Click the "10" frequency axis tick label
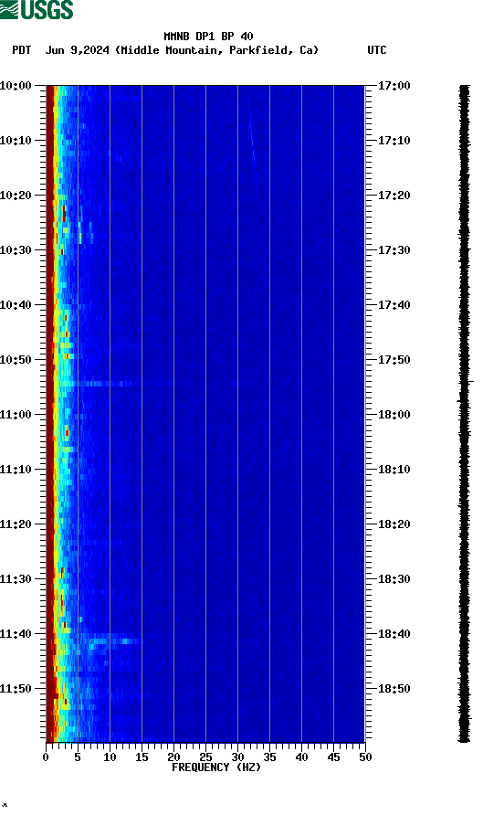The height and width of the screenshot is (815, 504). click(x=110, y=757)
